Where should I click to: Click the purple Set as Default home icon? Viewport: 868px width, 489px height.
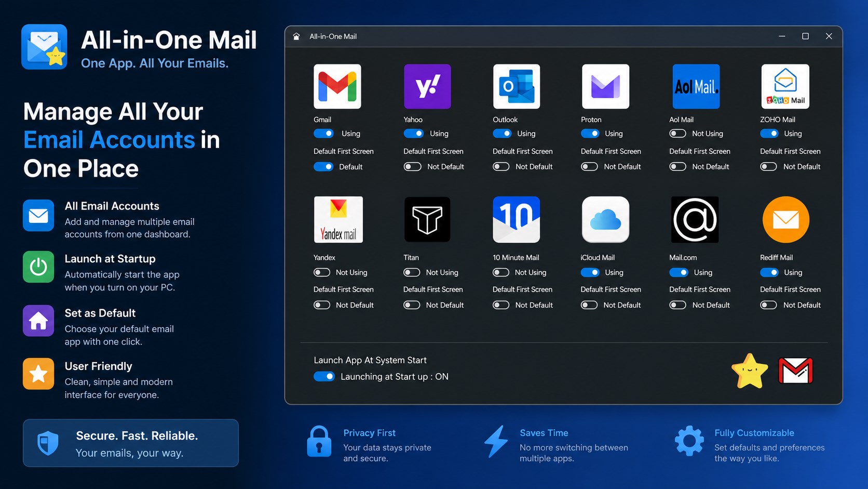coord(38,321)
